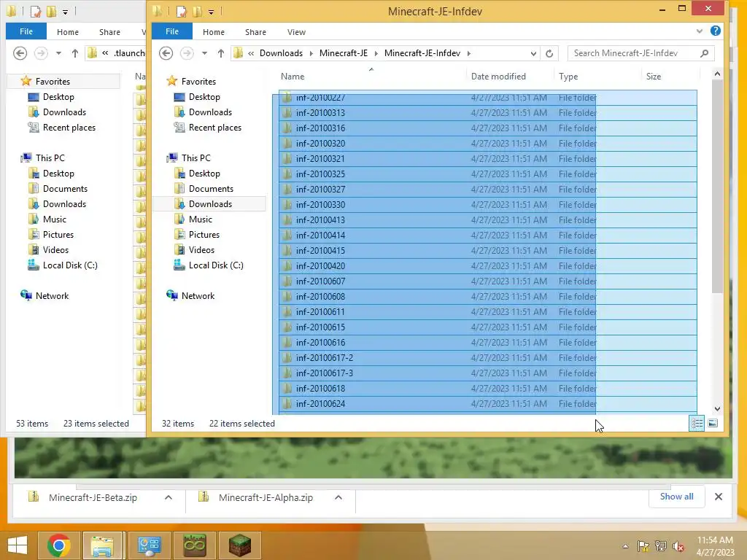Select Downloads under This PC in Minecraft-JE-Infdev sidebar
This screenshot has height=560, width=747.
(210, 204)
